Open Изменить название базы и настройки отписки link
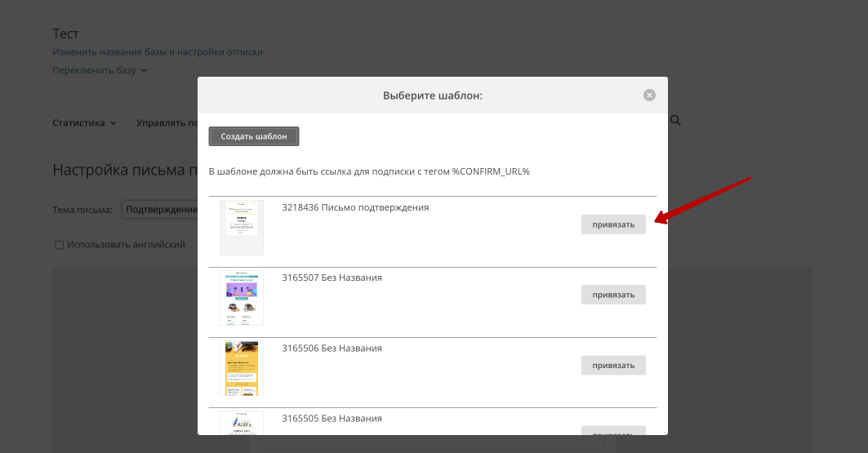The image size is (868, 453). click(x=158, y=52)
